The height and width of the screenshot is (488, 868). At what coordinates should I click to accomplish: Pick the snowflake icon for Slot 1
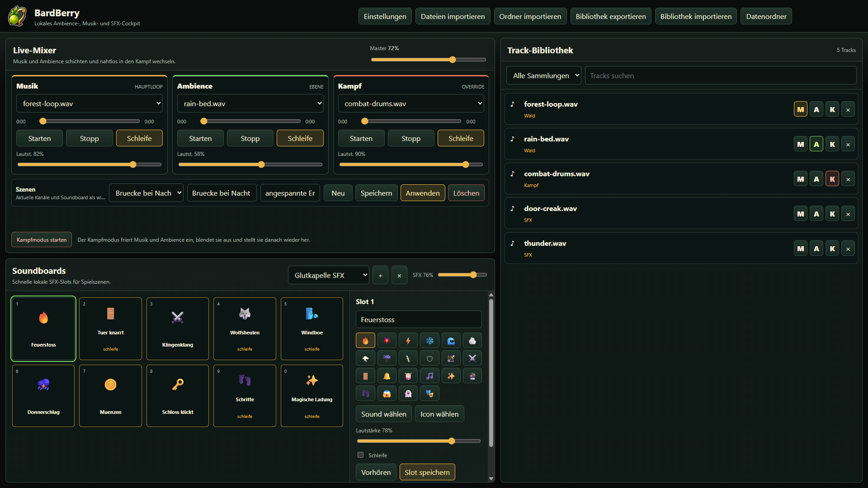(x=429, y=341)
